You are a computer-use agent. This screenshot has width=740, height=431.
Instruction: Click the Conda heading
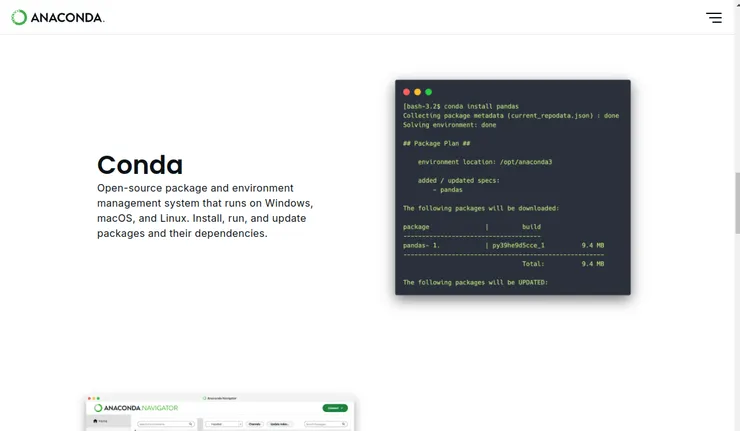click(x=140, y=165)
